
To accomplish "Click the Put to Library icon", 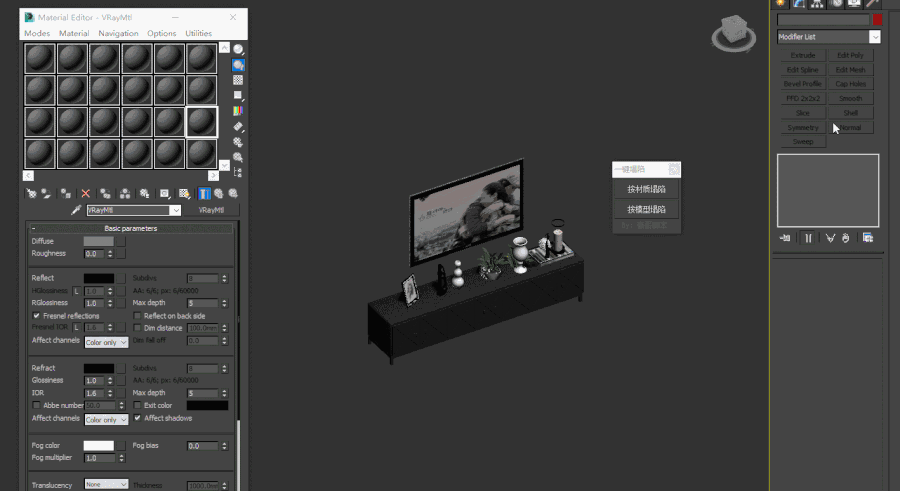I will (x=144, y=194).
